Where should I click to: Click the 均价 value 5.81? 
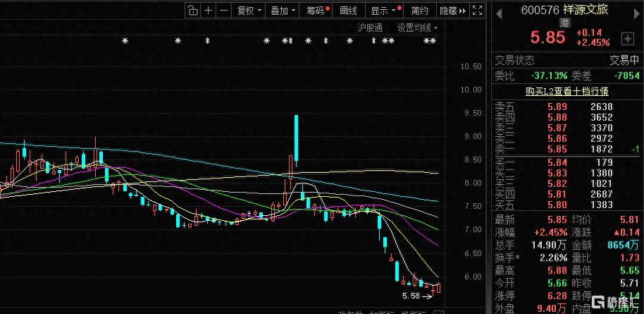(630, 219)
